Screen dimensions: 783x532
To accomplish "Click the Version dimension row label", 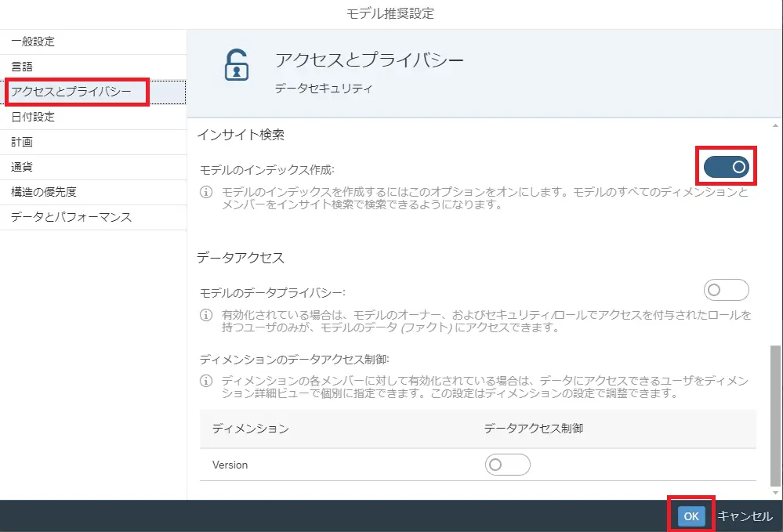I will click(230, 465).
